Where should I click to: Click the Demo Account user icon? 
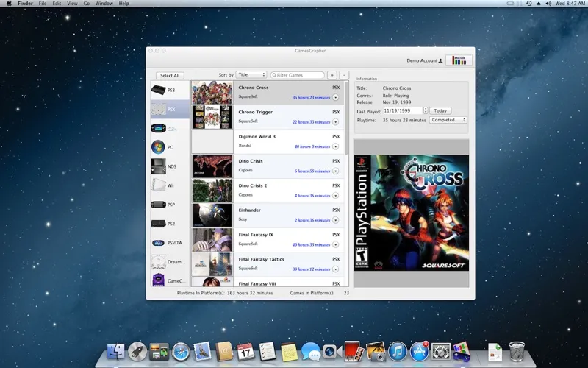pyautogui.click(x=440, y=60)
